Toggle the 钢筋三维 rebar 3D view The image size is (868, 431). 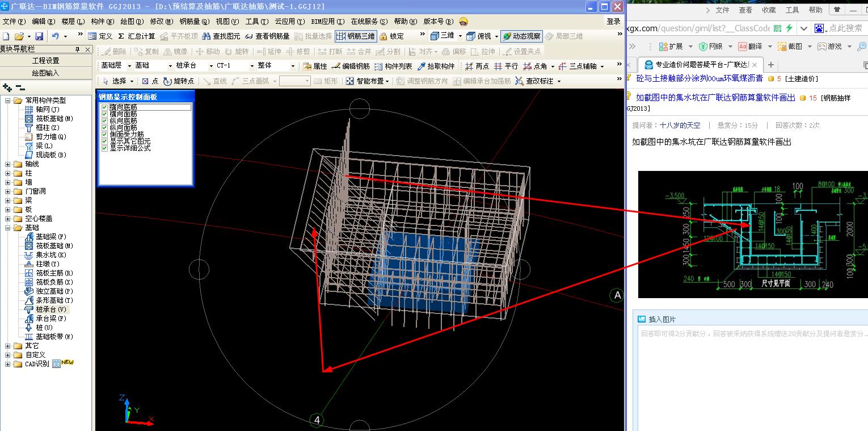click(355, 36)
